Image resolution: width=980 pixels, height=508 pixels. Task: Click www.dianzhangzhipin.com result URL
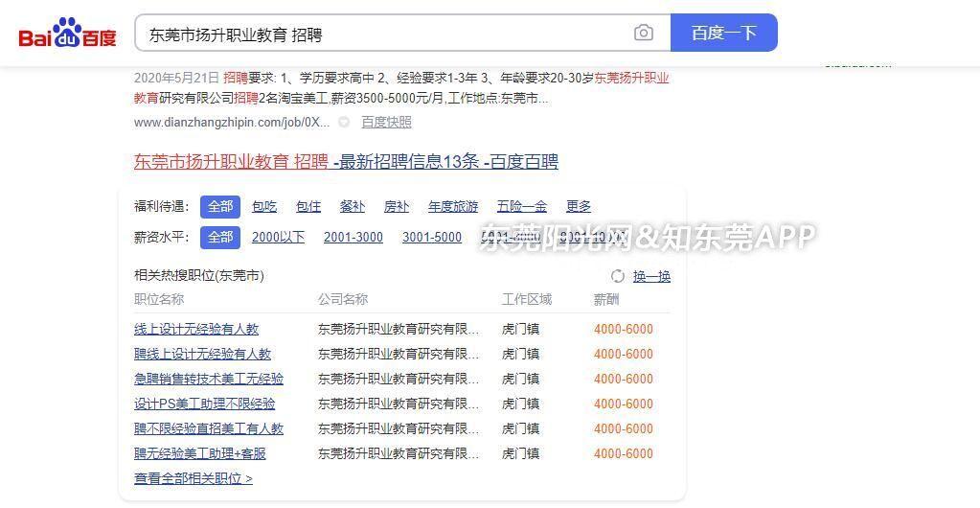pos(231,122)
